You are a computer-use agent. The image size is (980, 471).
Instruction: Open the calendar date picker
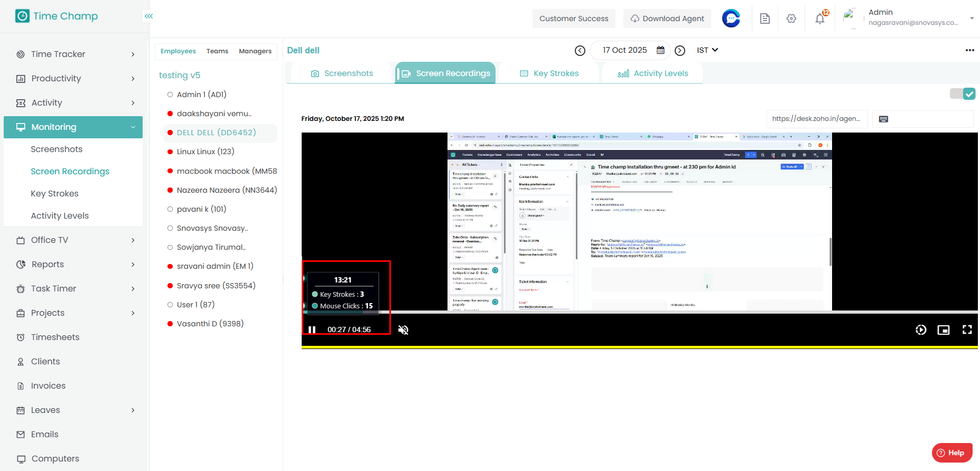(x=660, y=50)
